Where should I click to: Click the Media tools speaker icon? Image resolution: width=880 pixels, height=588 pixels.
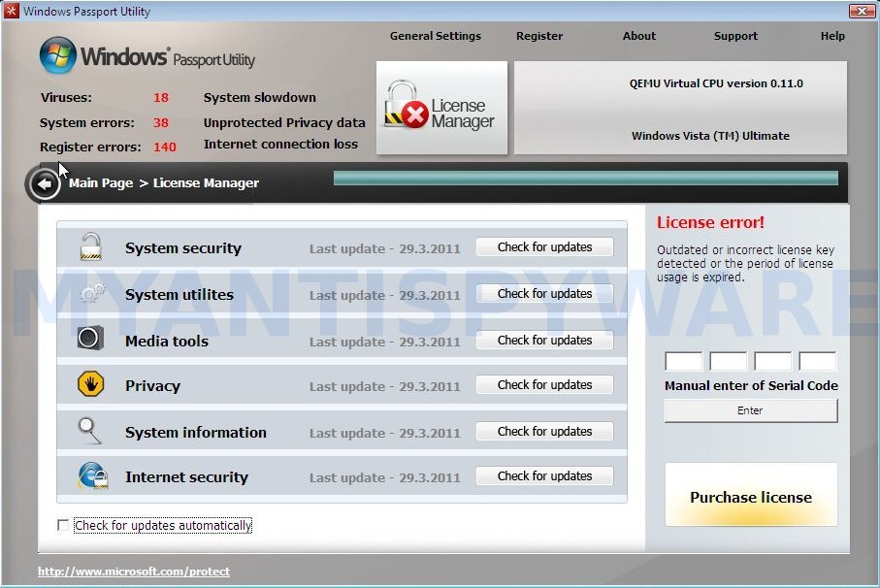pyautogui.click(x=90, y=338)
